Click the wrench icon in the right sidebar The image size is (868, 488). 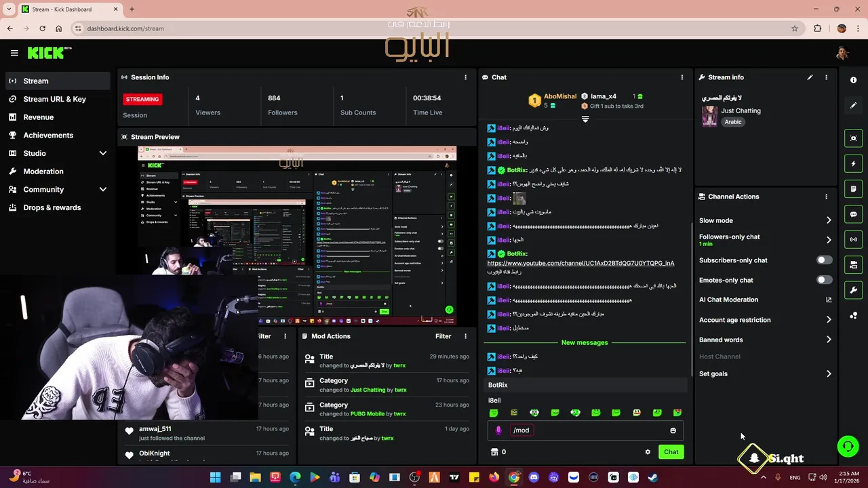(854, 290)
